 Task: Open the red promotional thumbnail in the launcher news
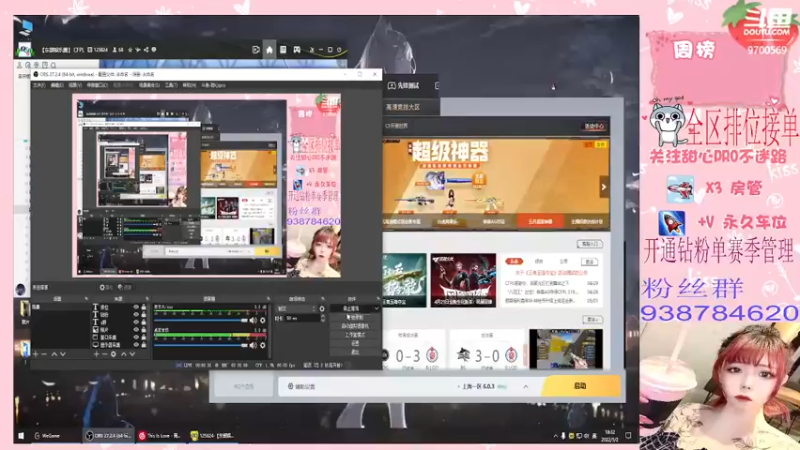click(x=463, y=280)
